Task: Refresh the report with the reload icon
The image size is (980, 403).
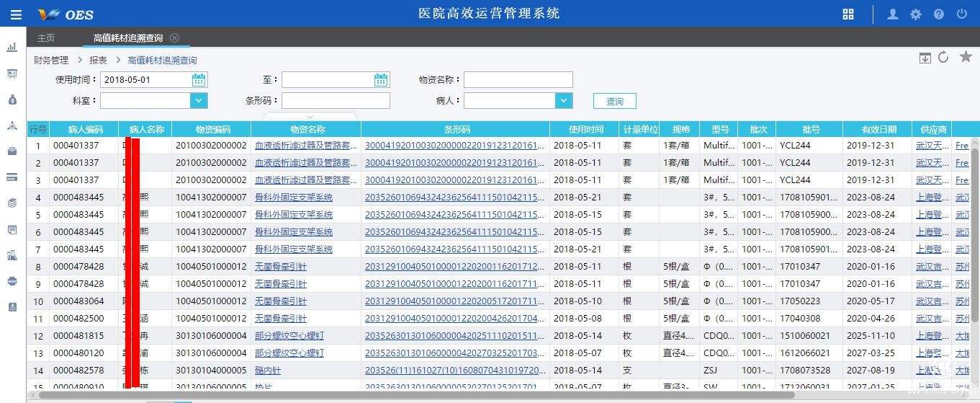Action: [x=943, y=58]
